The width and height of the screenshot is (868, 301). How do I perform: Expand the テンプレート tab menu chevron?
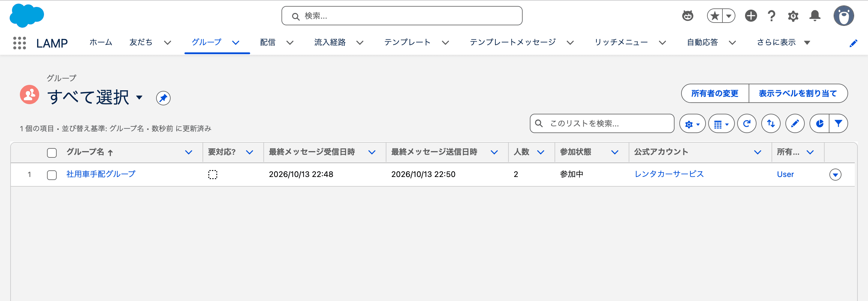[445, 43]
